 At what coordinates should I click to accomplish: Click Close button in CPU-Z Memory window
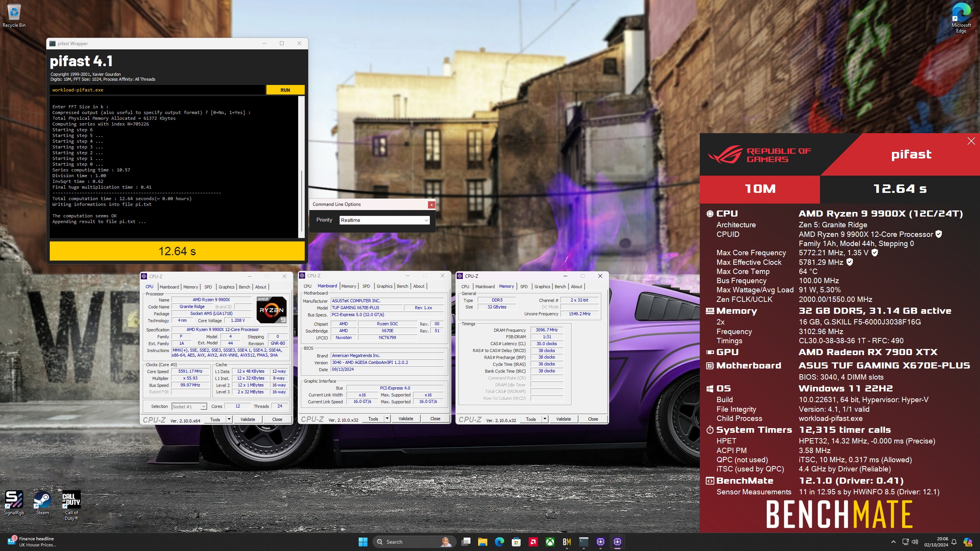(593, 419)
